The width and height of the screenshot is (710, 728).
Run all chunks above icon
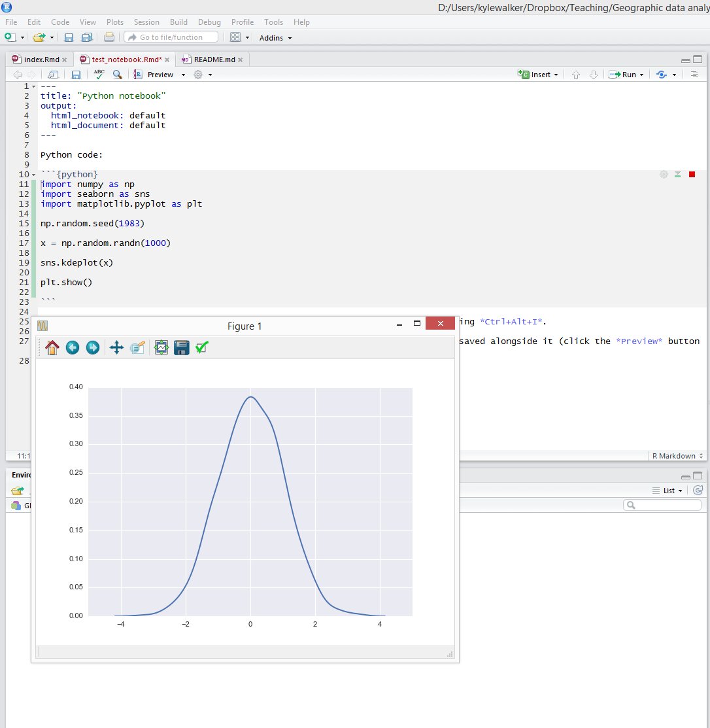[678, 174]
